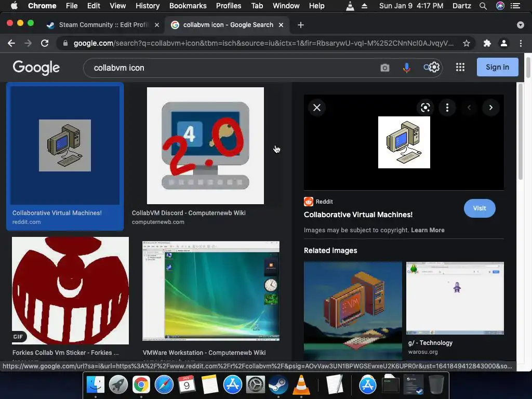The image size is (532, 399).
Task: Go back using the browser back arrow
Action: pos(11,43)
